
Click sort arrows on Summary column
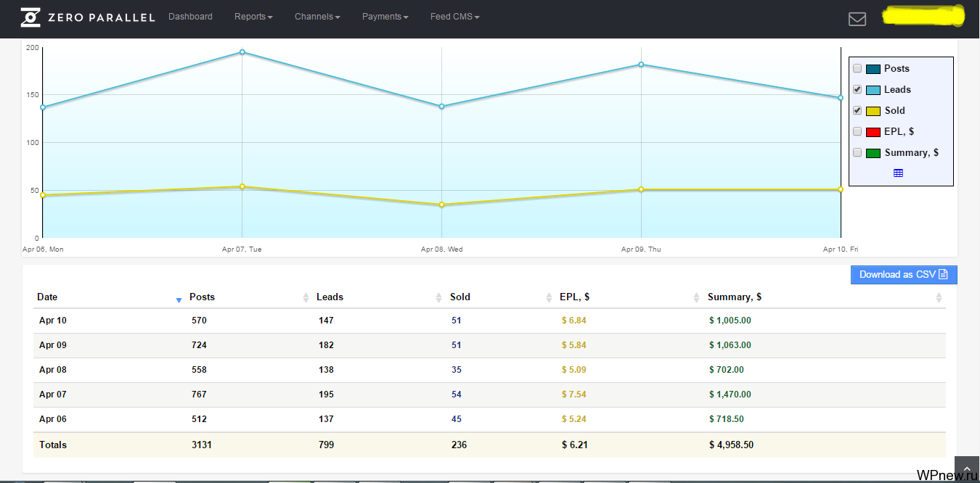pyautogui.click(x=939, y=297)
